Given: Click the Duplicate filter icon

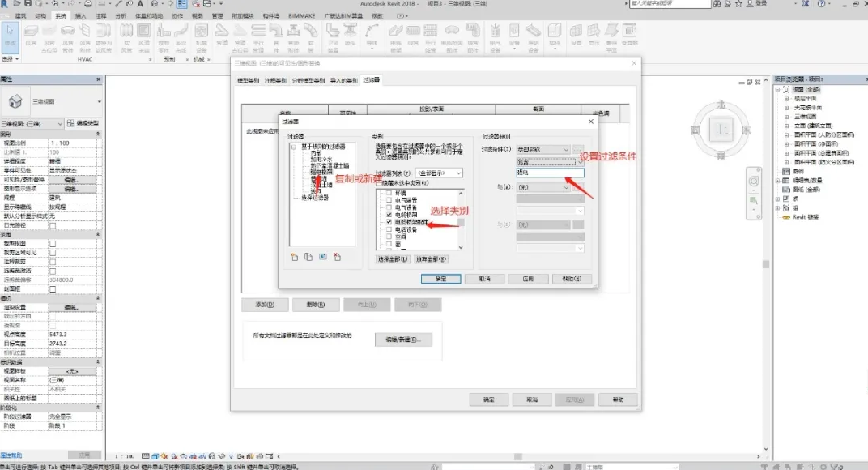Looking at the screenshot, I should pos(308,257).
